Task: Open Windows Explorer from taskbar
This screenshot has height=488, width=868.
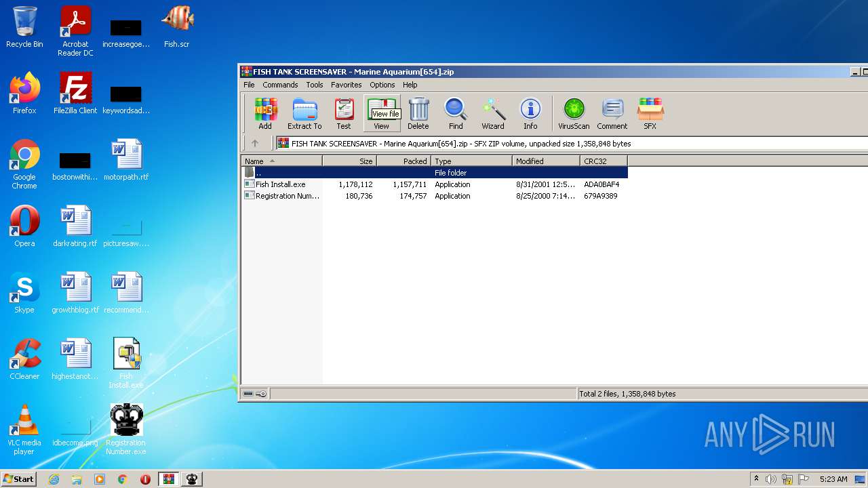Action: pyautogui.click(x=77, y=479)
